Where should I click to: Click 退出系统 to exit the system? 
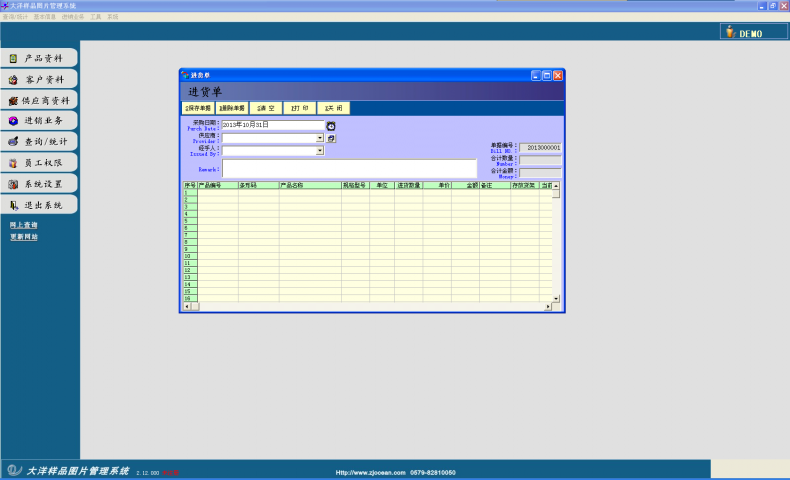(38, 205)
